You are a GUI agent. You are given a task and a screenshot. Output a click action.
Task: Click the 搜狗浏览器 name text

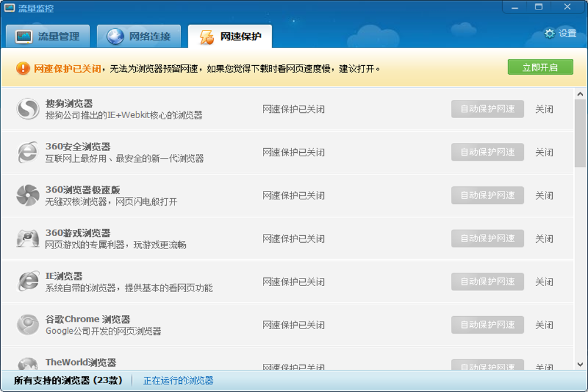pos(69,103)
